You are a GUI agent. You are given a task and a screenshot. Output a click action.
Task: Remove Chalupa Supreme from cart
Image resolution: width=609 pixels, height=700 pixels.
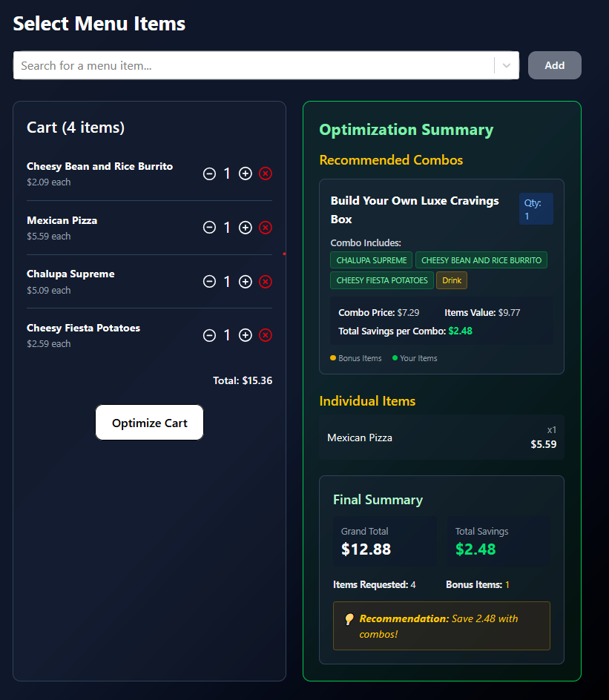pyautogui.click(x=266, y=282)
